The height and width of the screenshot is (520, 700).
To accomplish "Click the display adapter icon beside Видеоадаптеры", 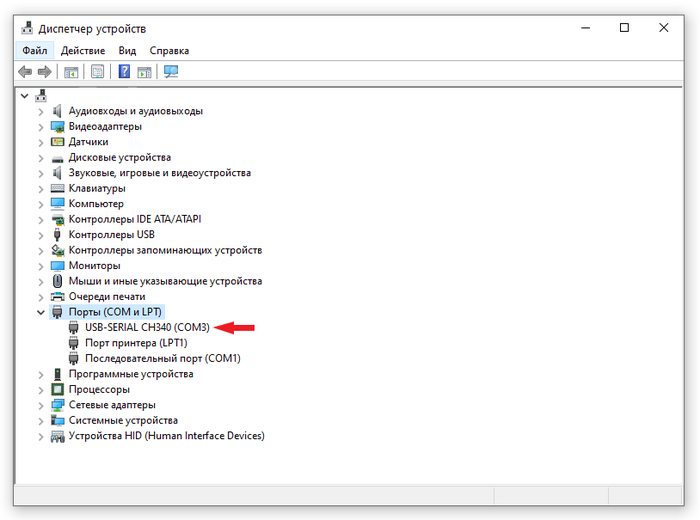I will (57, 126).
